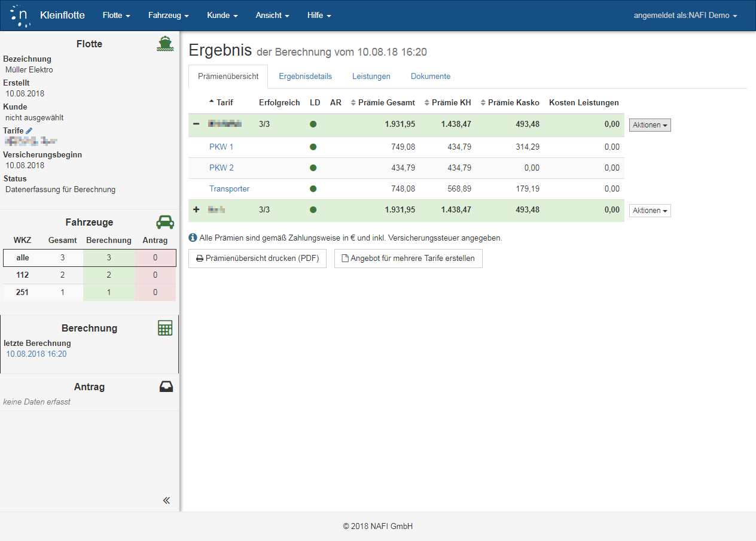Open the Transporter vehicle link
Screen dimensions: 756x541
(x=229, y=189)
